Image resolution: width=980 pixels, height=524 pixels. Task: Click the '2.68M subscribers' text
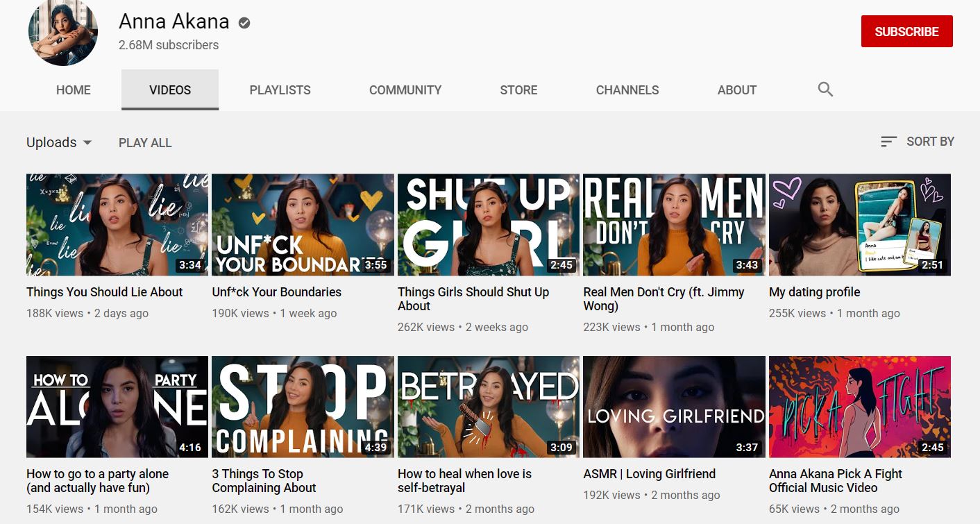point(169,45)
